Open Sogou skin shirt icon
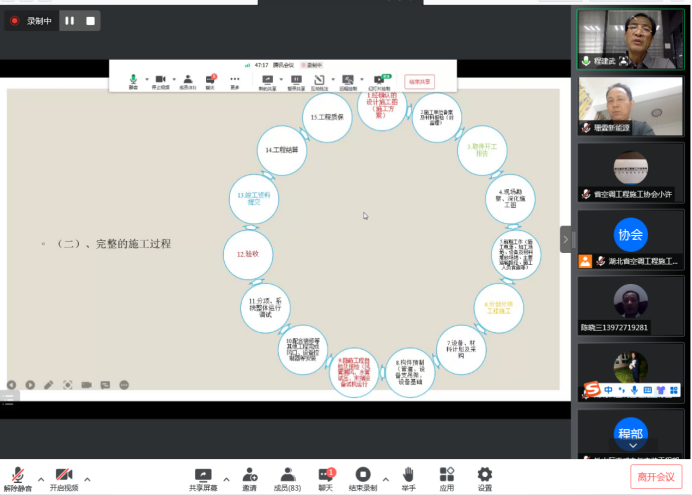The image size is (692, 495). pos(661,390)
